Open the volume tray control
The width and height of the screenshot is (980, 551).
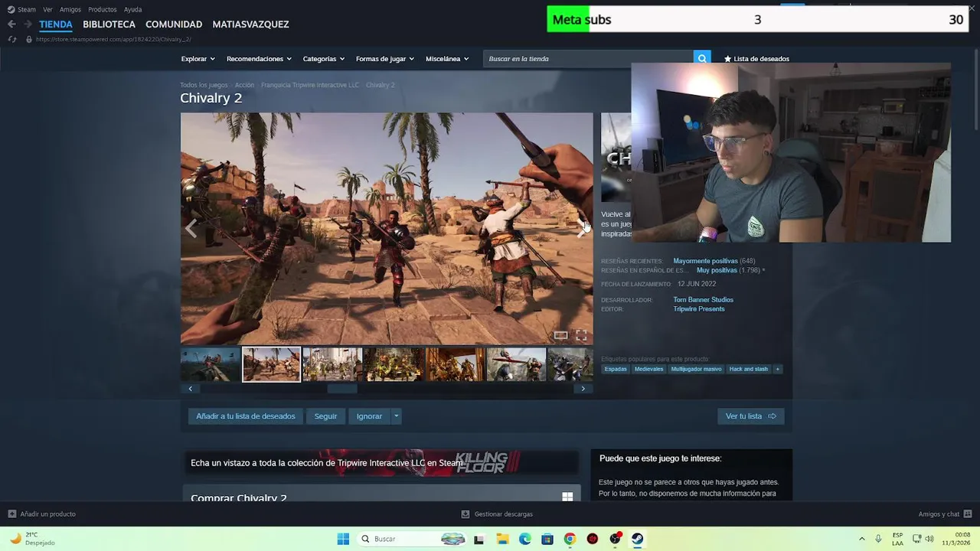(929, 539)
